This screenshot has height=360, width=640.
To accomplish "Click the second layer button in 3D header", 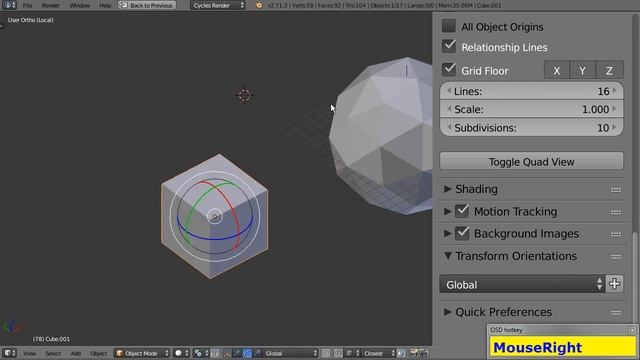I will pos(338,353).
